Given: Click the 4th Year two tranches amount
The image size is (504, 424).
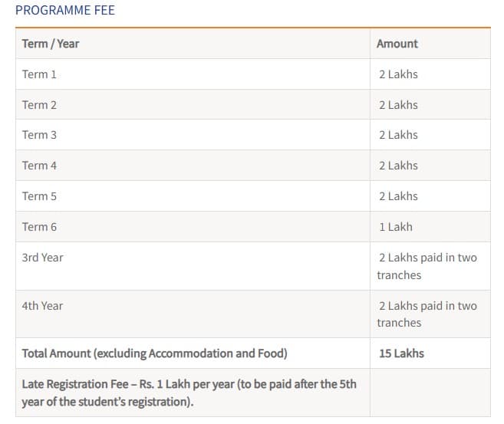Looking at the screenshot, I should click(427, 314).
